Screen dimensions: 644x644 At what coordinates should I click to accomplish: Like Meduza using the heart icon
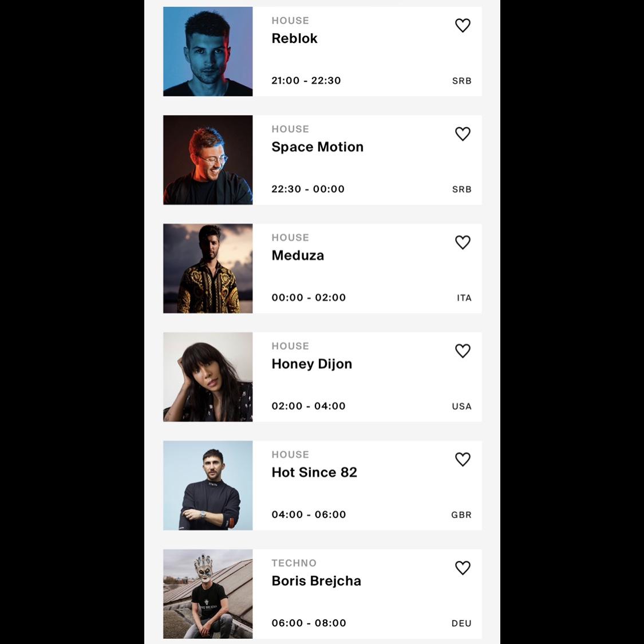pyautogui.click(x=463, y=242)
